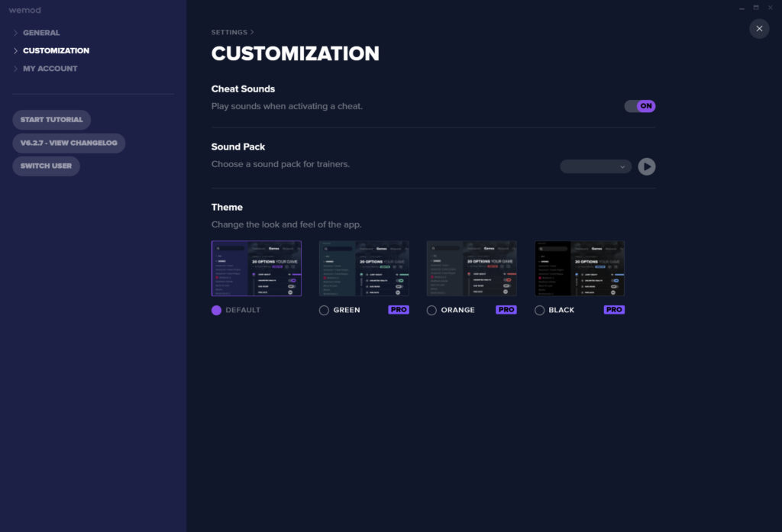Image resolution: width=782 pixels, height=532 pixels.
Task: Select the Green theme radio button
Action: [324, 310]
